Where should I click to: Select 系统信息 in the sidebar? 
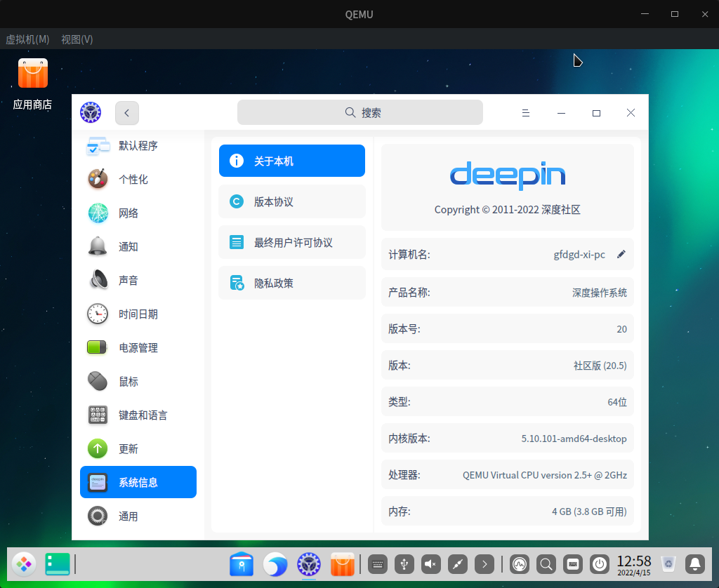coord(138,482)
